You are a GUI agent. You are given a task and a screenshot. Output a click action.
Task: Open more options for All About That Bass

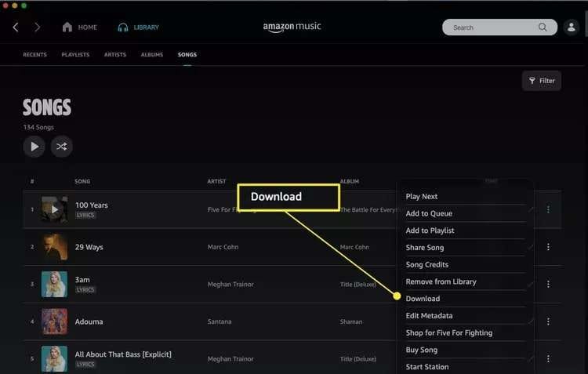[x=548, y=359]
